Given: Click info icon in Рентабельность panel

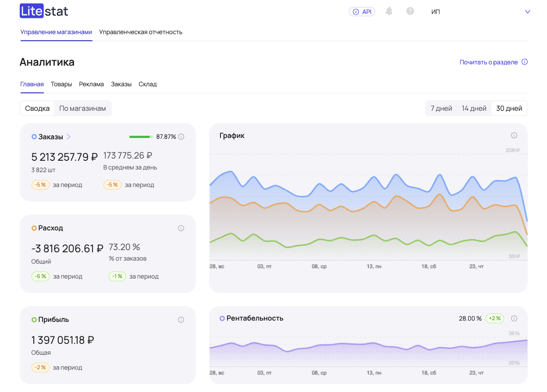Looking at the screenshot, I should [514, 318].
